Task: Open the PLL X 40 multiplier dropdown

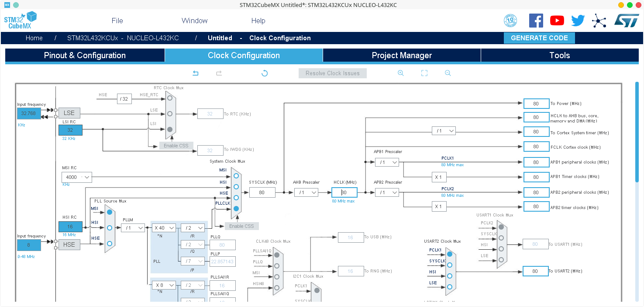Action: tap(164, 228)
